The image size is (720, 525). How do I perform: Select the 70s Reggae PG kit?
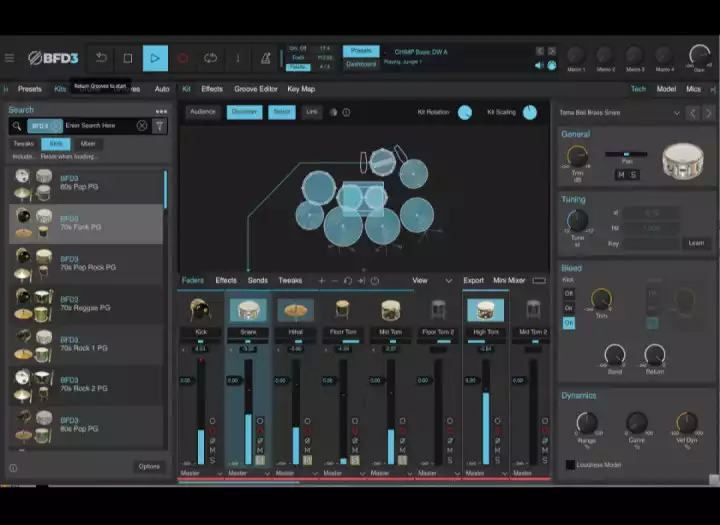coord(86,305)
